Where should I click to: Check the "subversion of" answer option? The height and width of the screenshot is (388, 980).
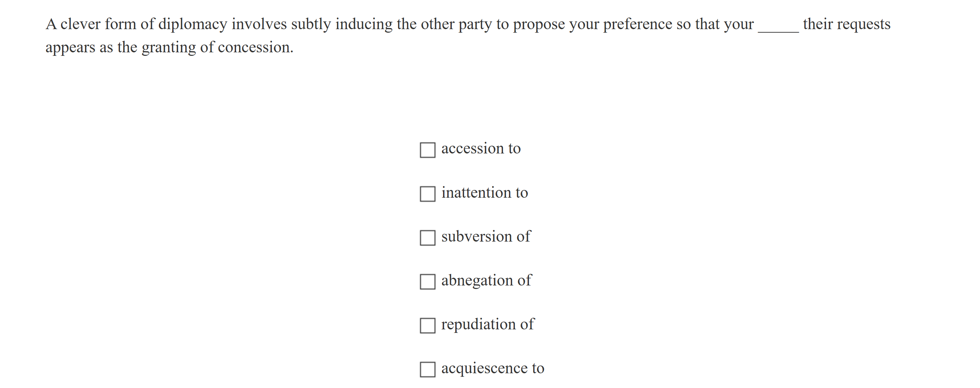[x=427, y=238]
